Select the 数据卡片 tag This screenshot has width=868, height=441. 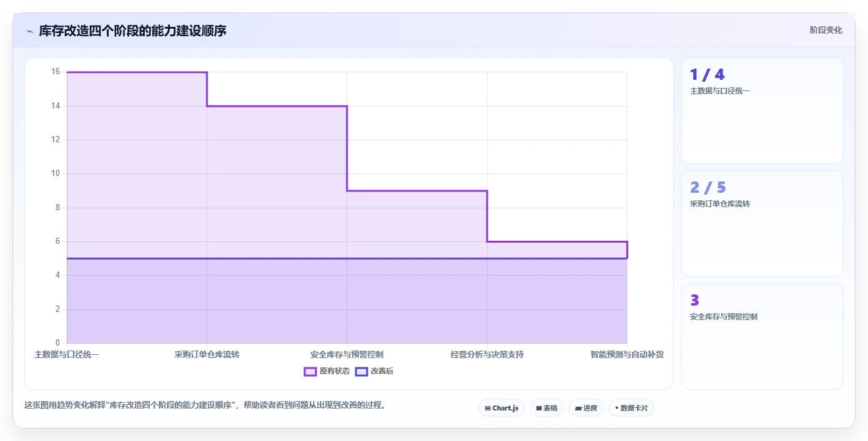tap(631, 408)
